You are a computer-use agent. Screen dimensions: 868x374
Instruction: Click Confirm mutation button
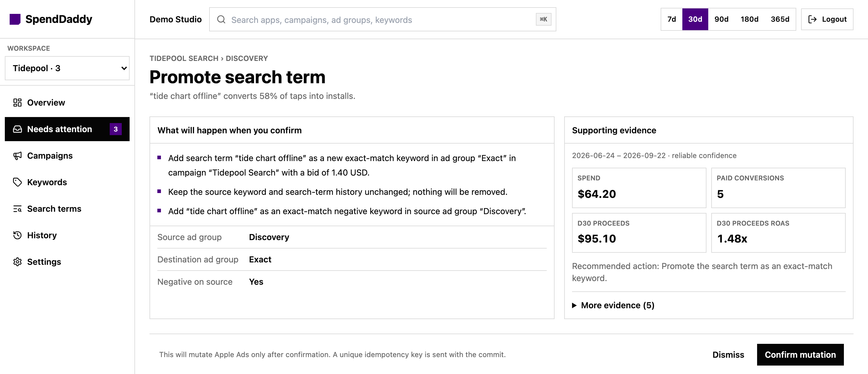(x=800, y=355)
